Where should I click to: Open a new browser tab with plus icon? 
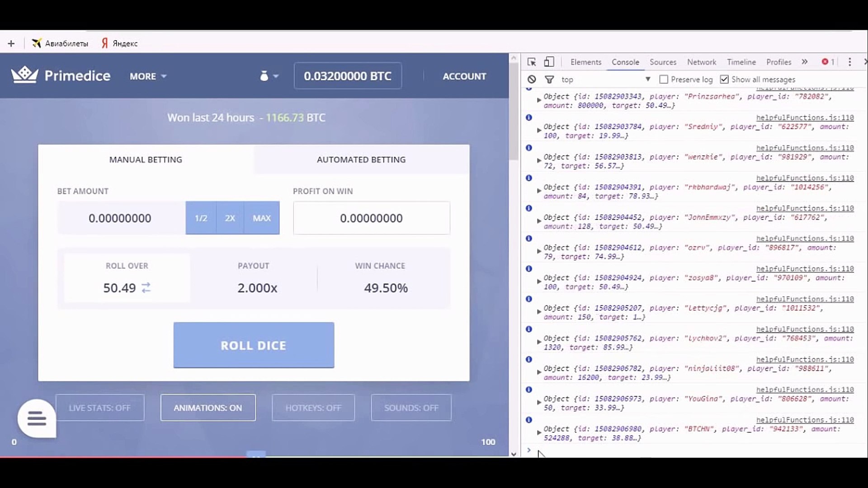coord(11,43)
